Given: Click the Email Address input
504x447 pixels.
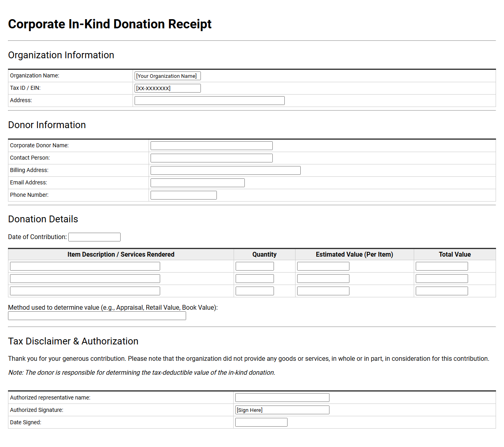Looking at the screenshot, I should 198,183.
